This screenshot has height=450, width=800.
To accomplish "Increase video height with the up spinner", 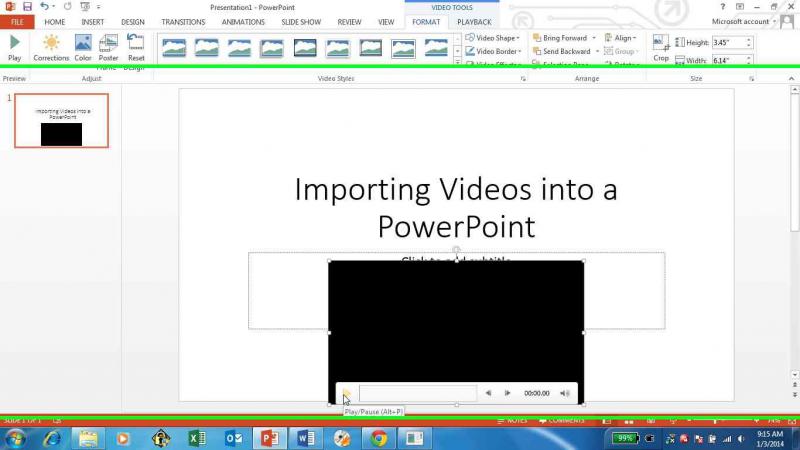I will (748, 40).
